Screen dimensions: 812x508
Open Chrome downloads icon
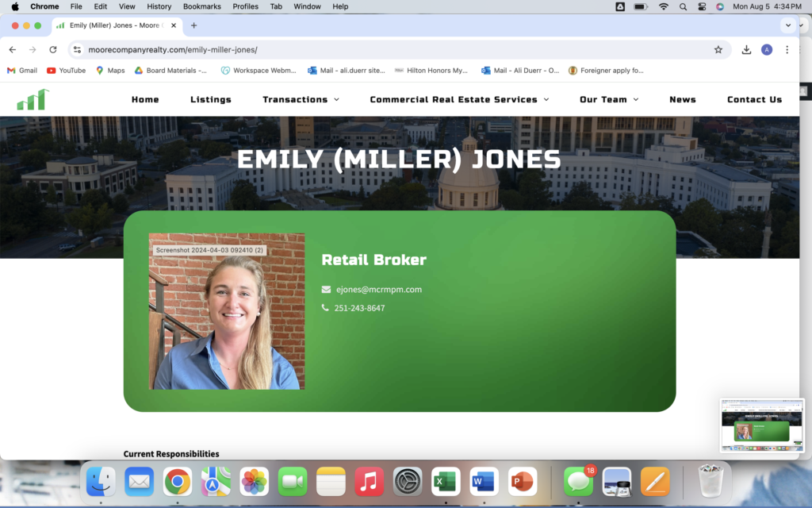(x=746, y=49)
